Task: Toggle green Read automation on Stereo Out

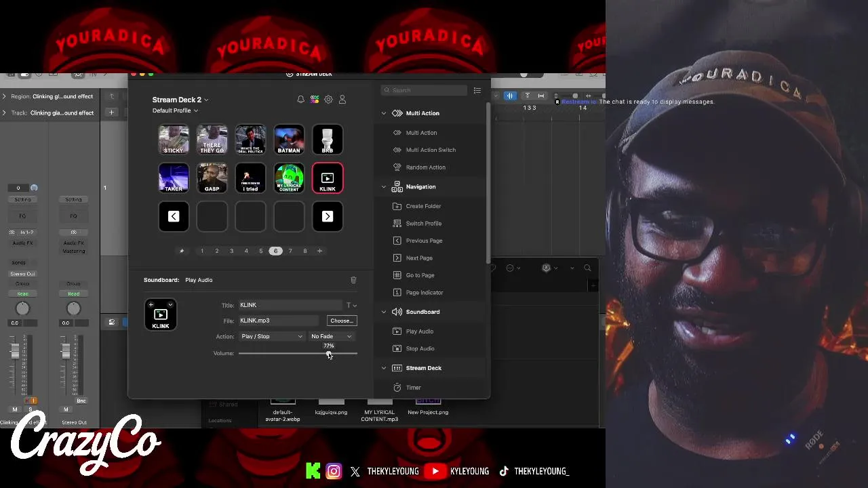Action: coord(73,293)
